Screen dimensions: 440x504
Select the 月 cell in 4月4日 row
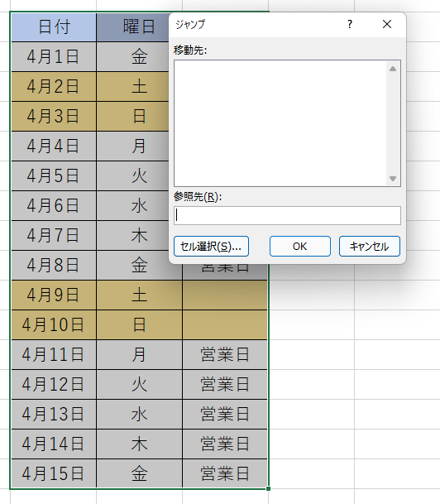click(132, 146)
